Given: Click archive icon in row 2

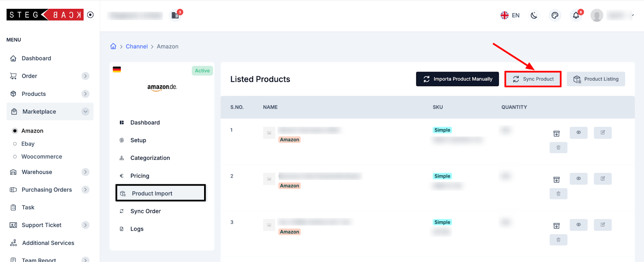Looking at the screenshot, I should tap(557, 180).
